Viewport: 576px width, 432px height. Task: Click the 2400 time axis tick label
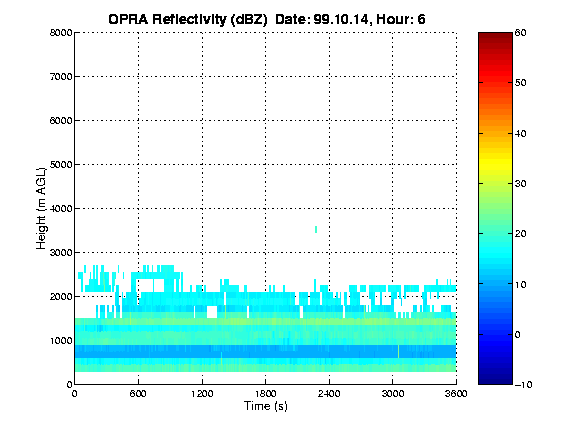click(329, 394)
